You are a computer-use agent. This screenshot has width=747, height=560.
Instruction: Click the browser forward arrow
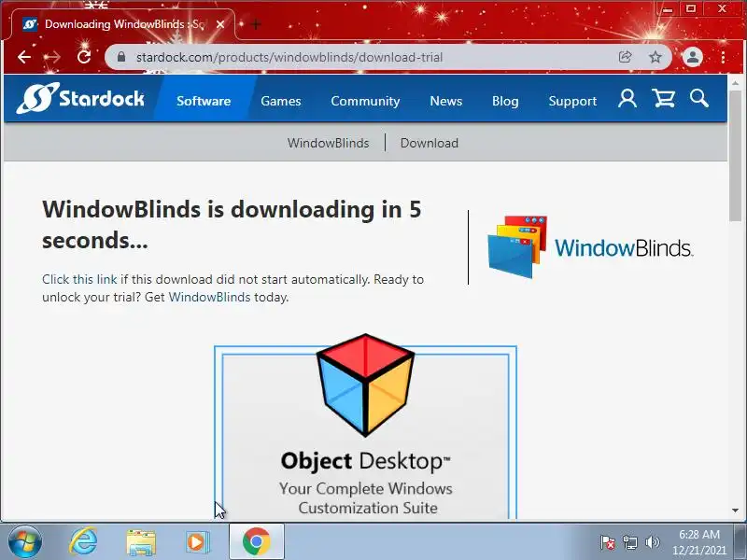[52, 57]
